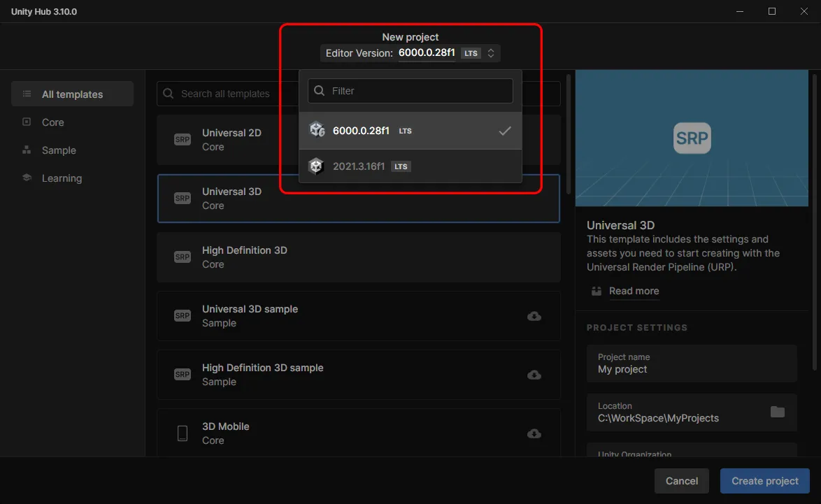Viewport: 821px width, 504px height.
Task: Click the Unity 6 icon beside 6000.0.28f1
Action: [317, 131]
